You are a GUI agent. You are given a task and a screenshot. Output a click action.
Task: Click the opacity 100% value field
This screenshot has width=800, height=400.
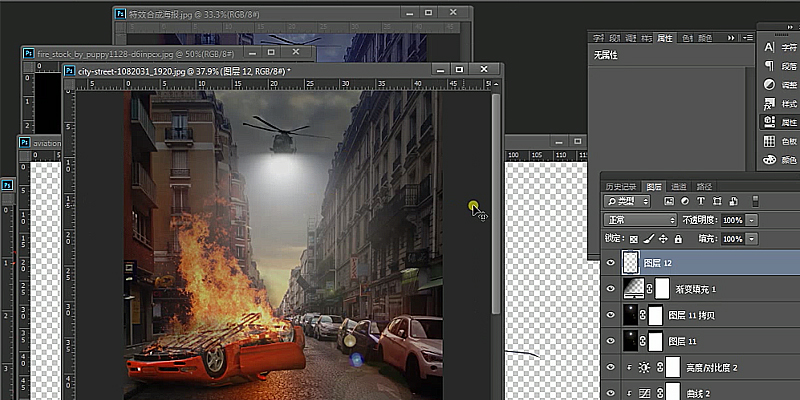pos(733,220)
